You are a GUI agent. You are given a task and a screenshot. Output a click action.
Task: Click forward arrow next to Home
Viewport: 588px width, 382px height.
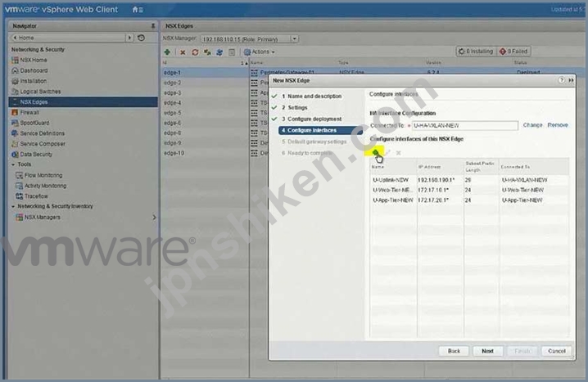[129, 38]
